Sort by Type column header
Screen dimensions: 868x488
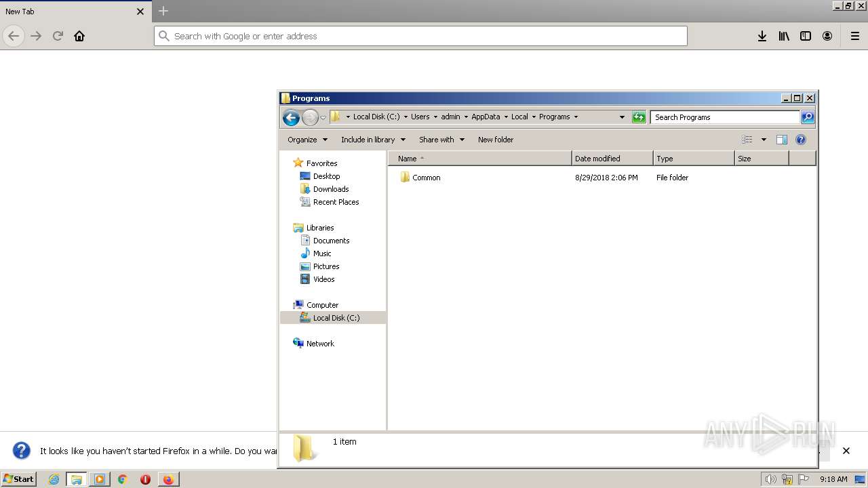point(694,159)
